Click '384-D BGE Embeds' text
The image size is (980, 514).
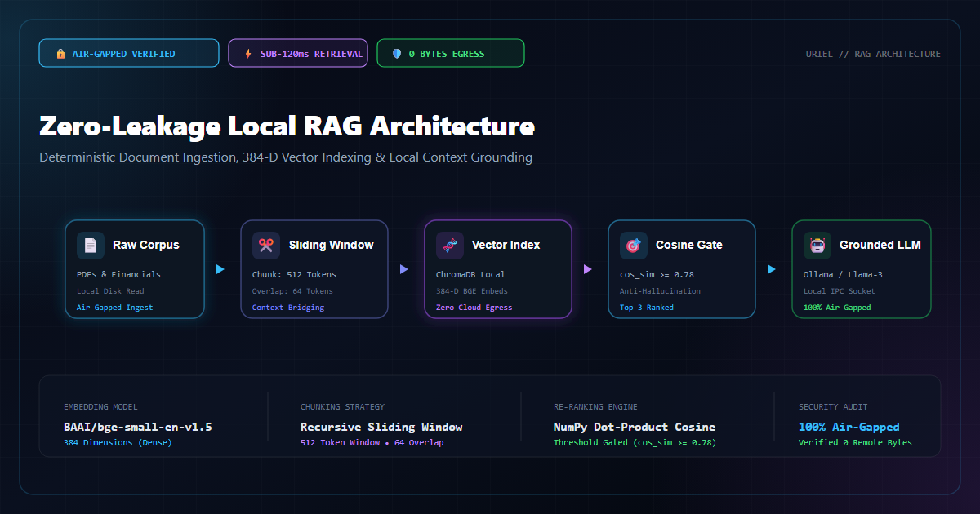[472, 291]
